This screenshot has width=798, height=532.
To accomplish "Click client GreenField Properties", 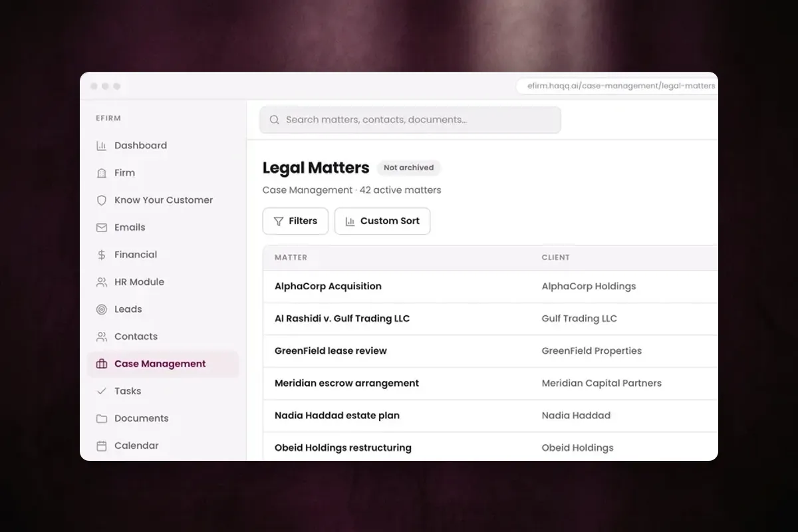I will [592, 351].
